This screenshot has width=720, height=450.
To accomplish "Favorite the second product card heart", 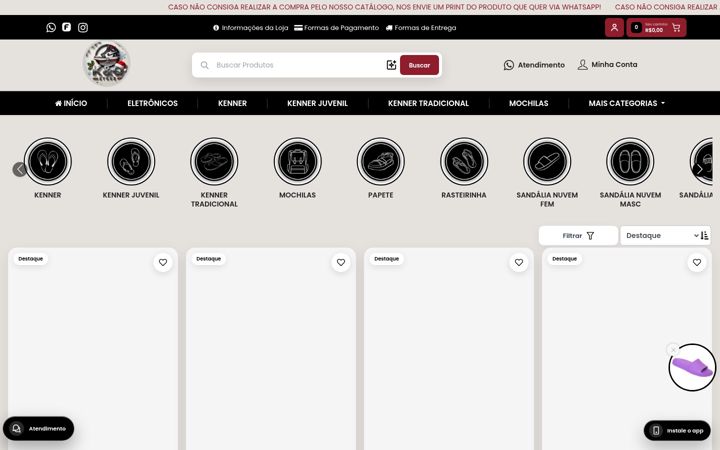I will (x=341, y=262).
